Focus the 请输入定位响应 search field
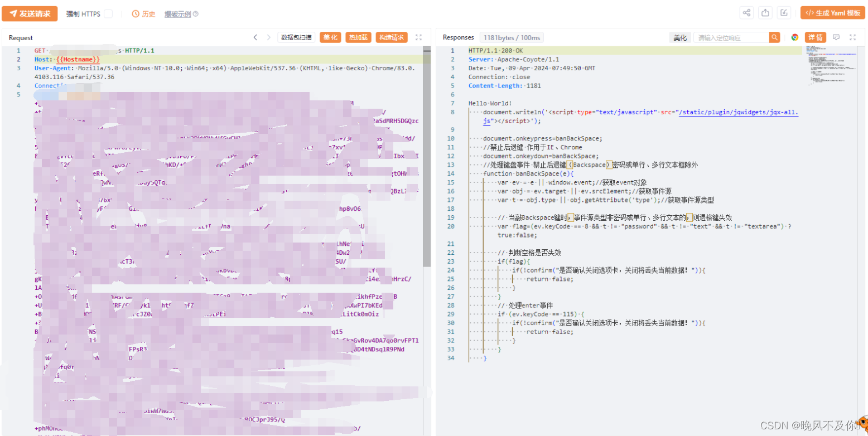 (x=731, y=37)
